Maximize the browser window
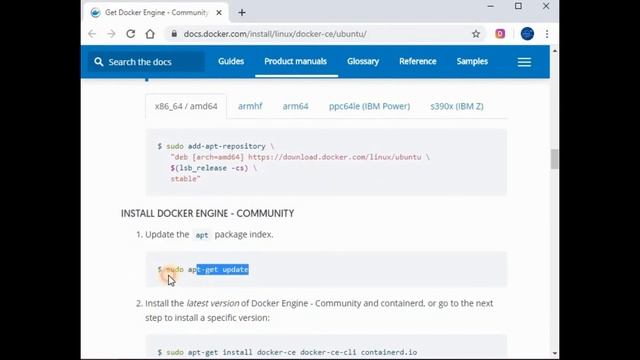This screenshot has width=640, height=360. click(x=518, y=6)
